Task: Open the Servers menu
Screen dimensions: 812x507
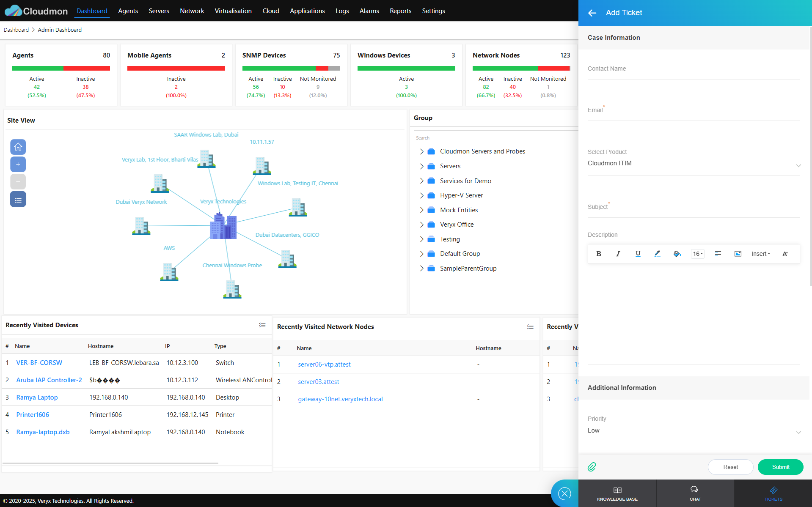Action: tap(159, 11)
